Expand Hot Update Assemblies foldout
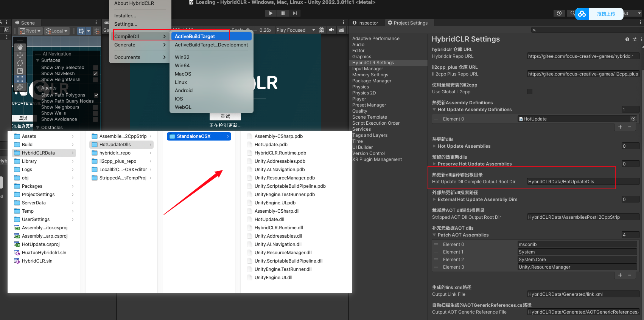 click(434, 146)
